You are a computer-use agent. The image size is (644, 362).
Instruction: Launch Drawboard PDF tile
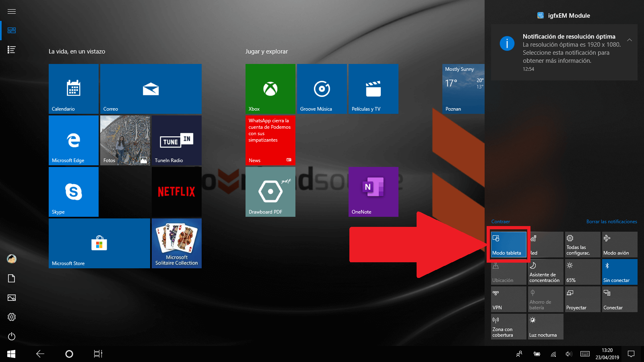point(270,192)
